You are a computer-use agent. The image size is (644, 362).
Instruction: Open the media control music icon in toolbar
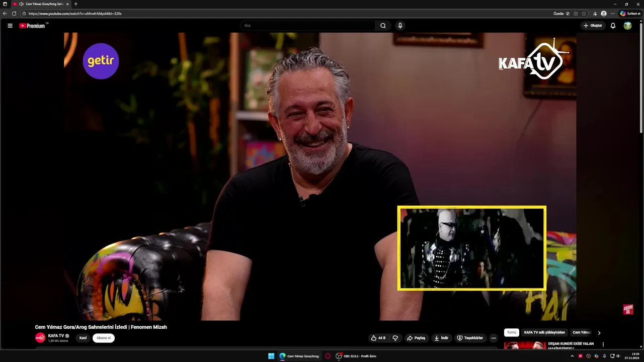(595, 14)
